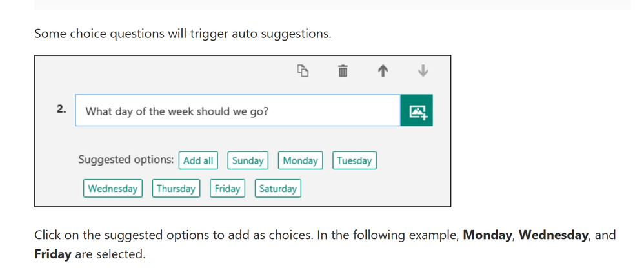The image size is (644, 268).
Task: Choose the Tuesday suggested option
Action: click(x=354, y=160)
